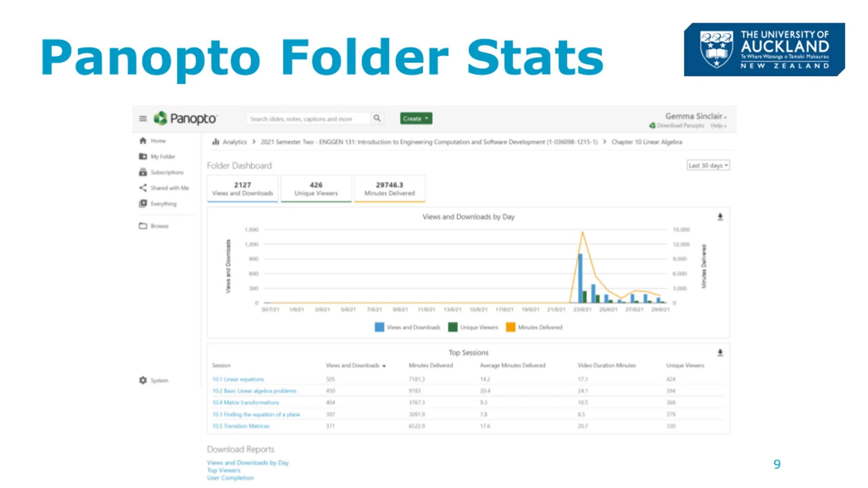Click the Shared with Me icon

pyautogui.click(x=143, y=188)
